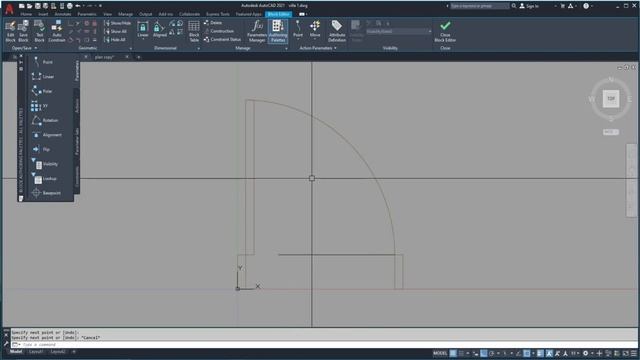
Task: Select the Alignment parameter in the palette
Action: tap(47, 135)
